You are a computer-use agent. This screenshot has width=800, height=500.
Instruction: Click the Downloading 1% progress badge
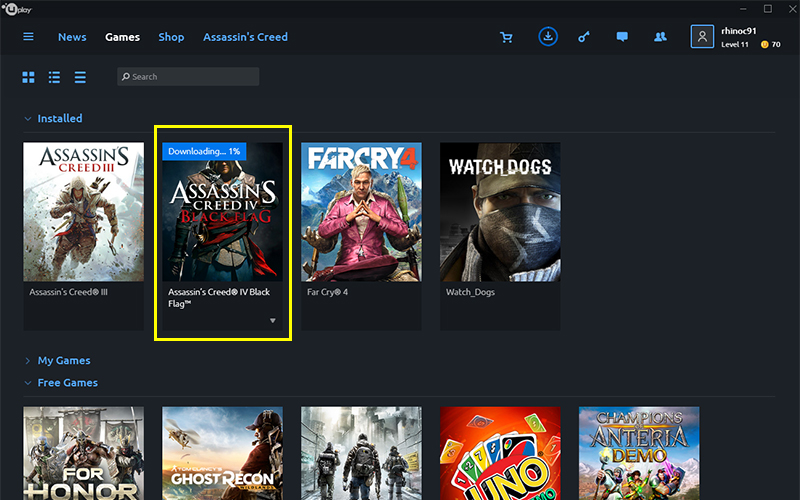[x=204, y=151]
